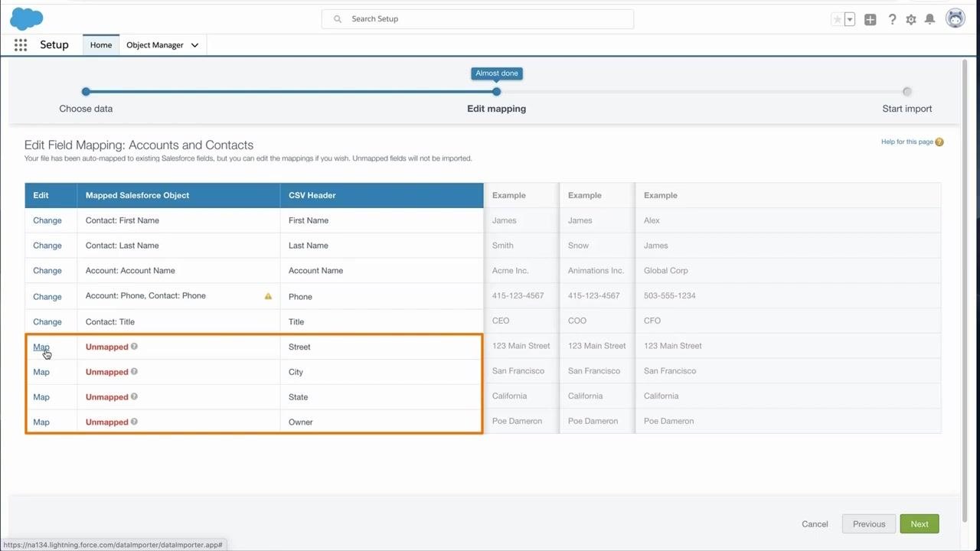
Task: Click the 'Account: Phone, Contact: Phone' cell
Action: 178,296
